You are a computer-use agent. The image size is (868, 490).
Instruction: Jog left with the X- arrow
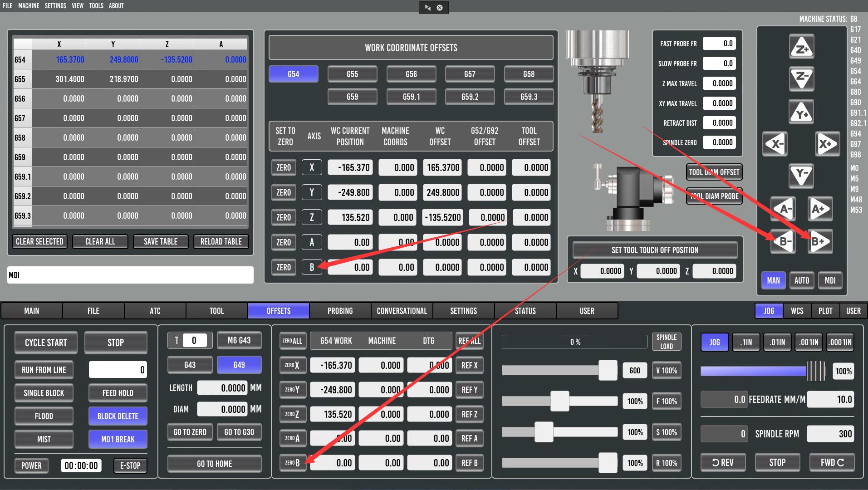[775, 144]
